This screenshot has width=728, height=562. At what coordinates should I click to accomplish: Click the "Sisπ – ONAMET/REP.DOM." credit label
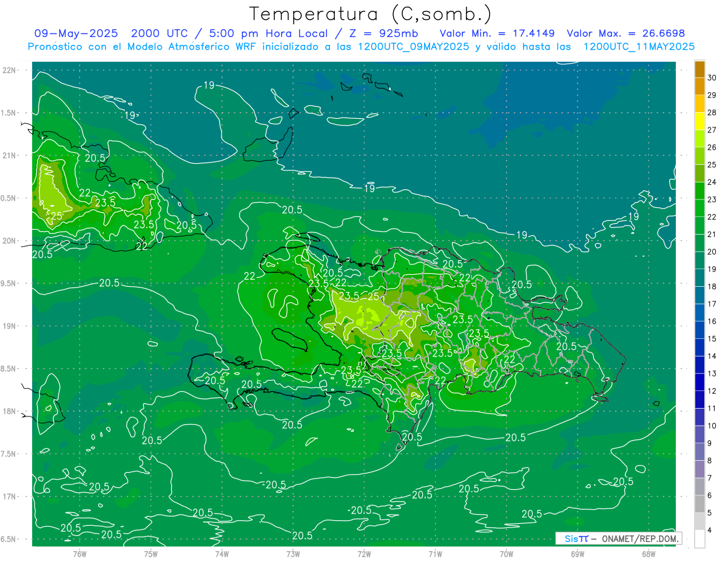pos(618,538)
